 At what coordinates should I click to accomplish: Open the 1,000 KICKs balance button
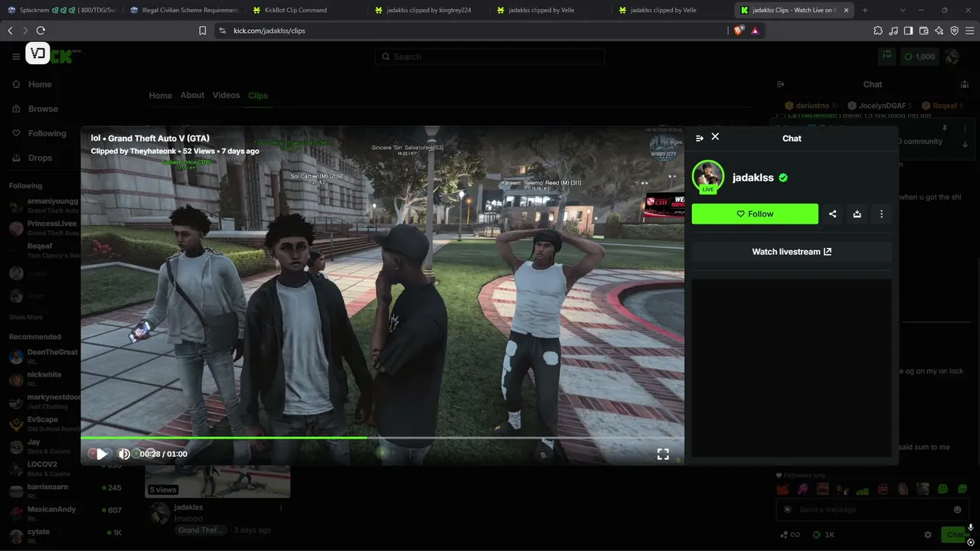pos(920,57)
